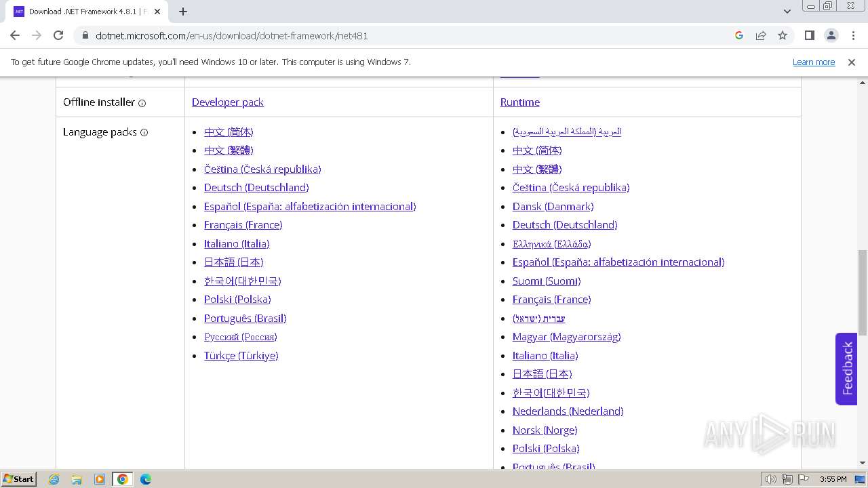The image size is (868, 488).
Task: Select Ελληνικά runtime language pack
Action: click(552, 243)
